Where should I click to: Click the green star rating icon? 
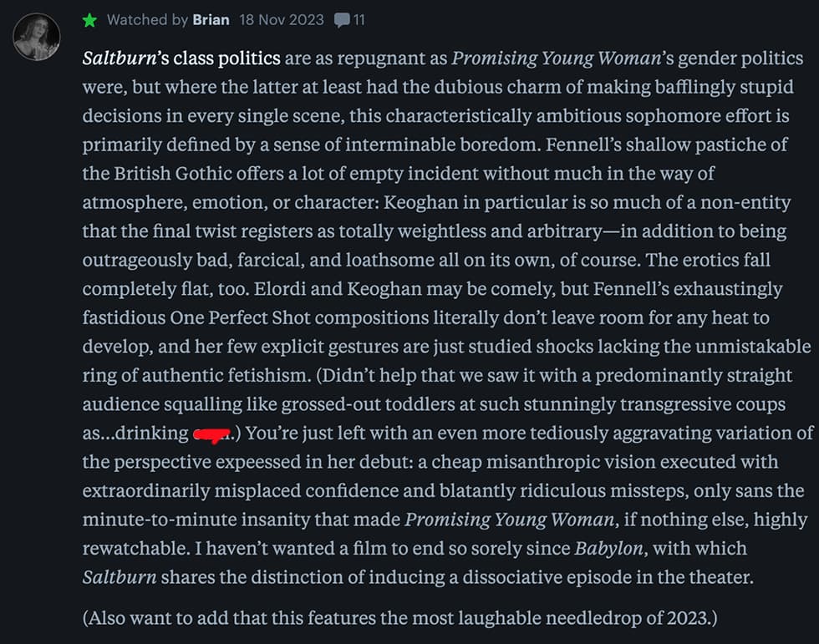(x=90, y=20)
